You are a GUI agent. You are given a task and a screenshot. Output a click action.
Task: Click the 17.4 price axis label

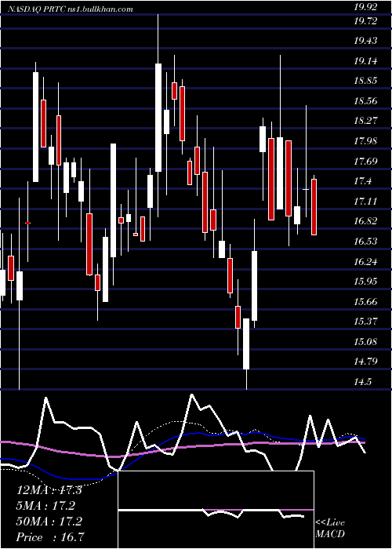click(363, 181)
